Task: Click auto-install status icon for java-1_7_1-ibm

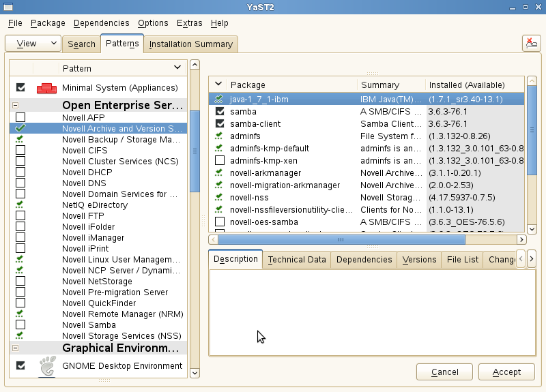Action: [x=219, y=100]
